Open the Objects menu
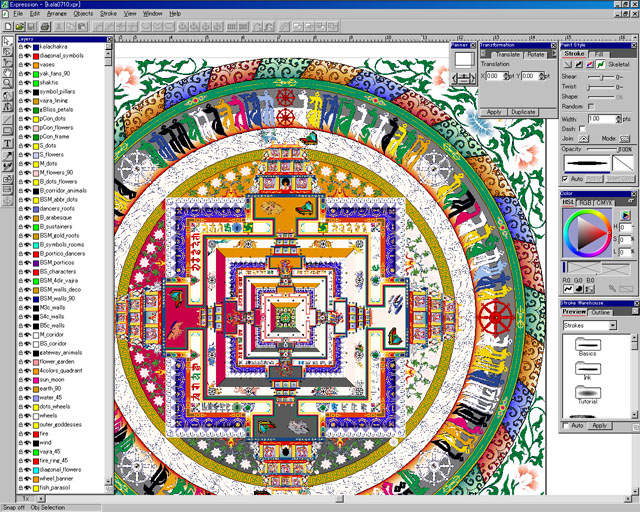This screenshot has width=640, height=512. [83, 13]
